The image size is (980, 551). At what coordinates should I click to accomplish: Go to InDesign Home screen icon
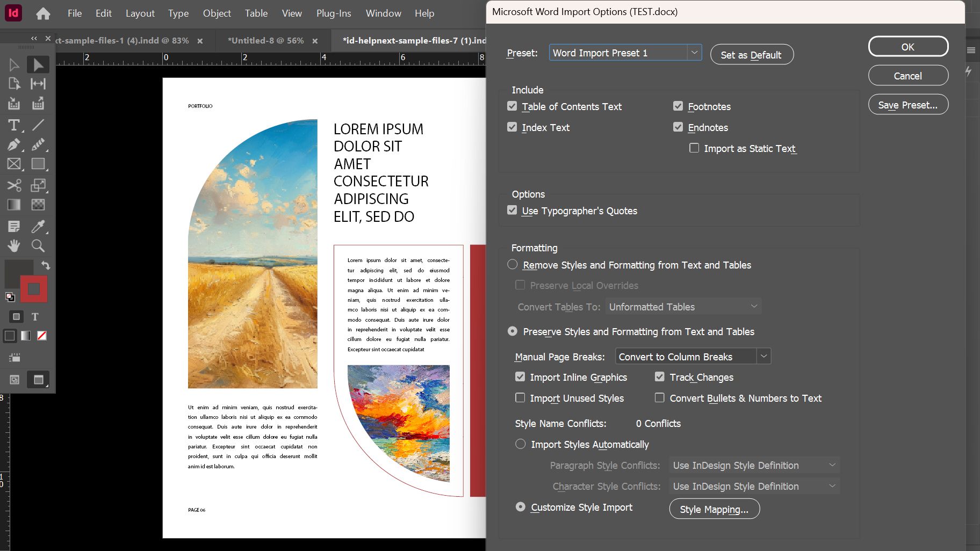pos(43,13)
